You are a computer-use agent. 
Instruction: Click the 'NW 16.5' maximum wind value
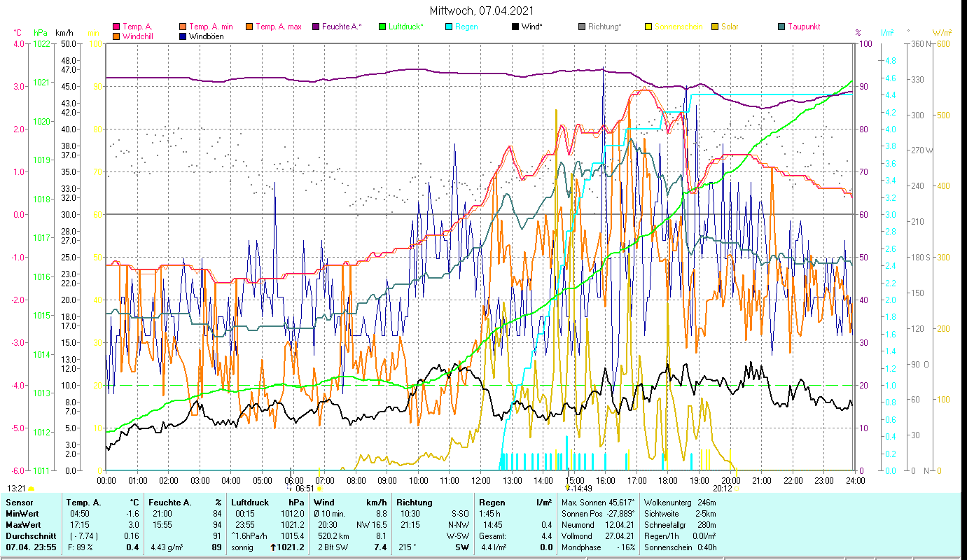pyautogui.click(x=372, y=525)
